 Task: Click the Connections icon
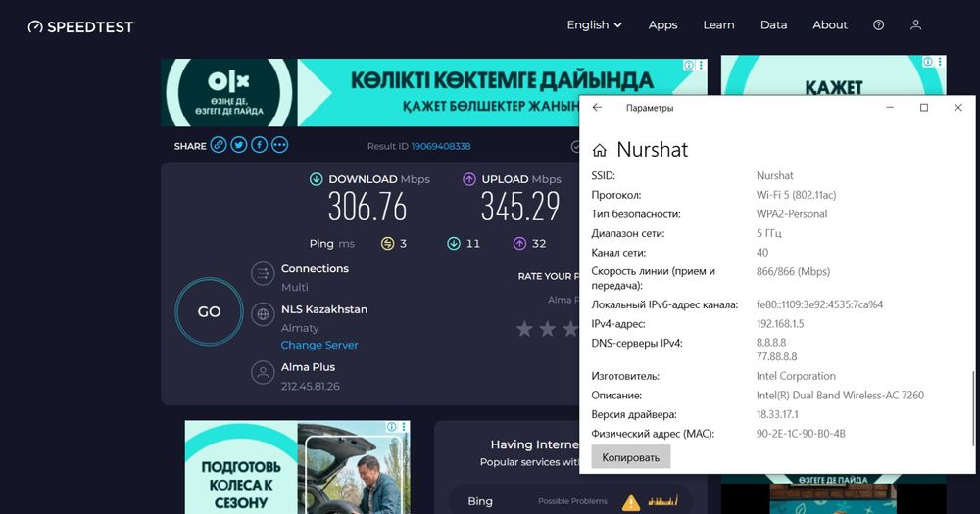click(x=263, y=273)
